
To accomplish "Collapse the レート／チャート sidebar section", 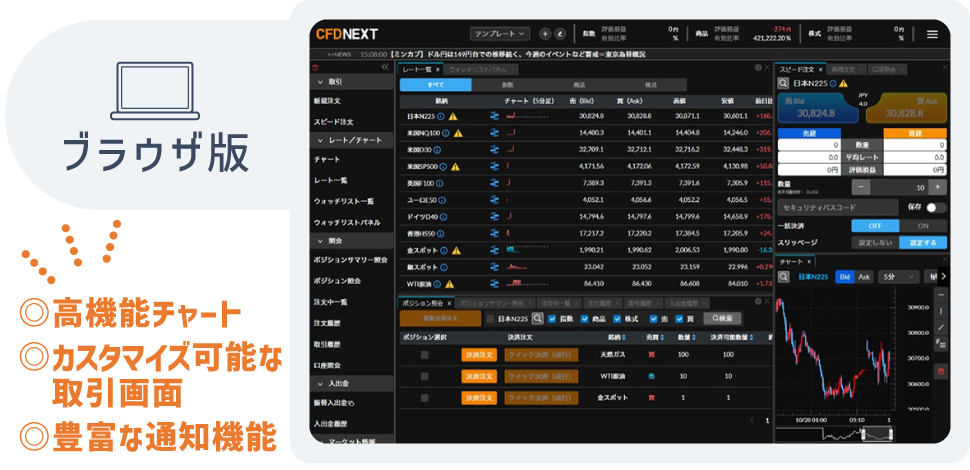I will 351,140.
